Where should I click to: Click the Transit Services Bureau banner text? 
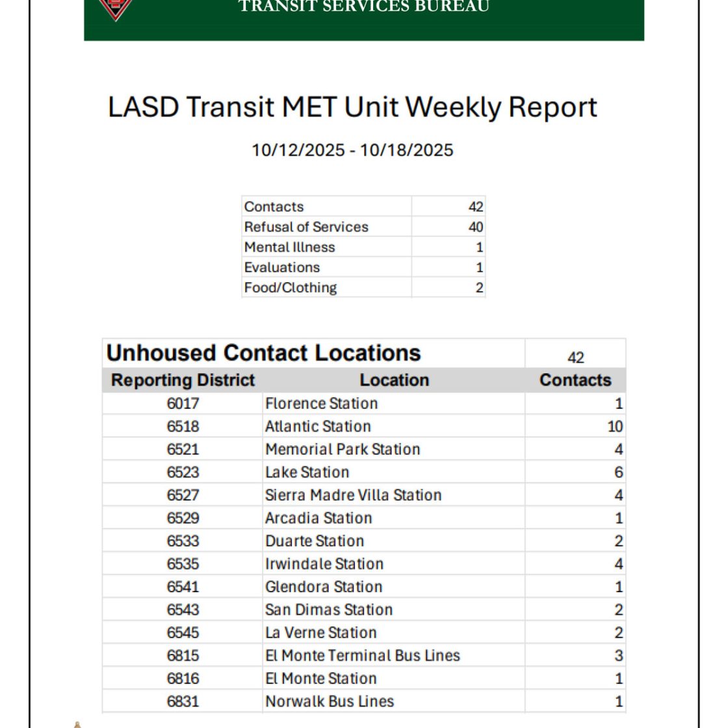click(x=363, y=8)
